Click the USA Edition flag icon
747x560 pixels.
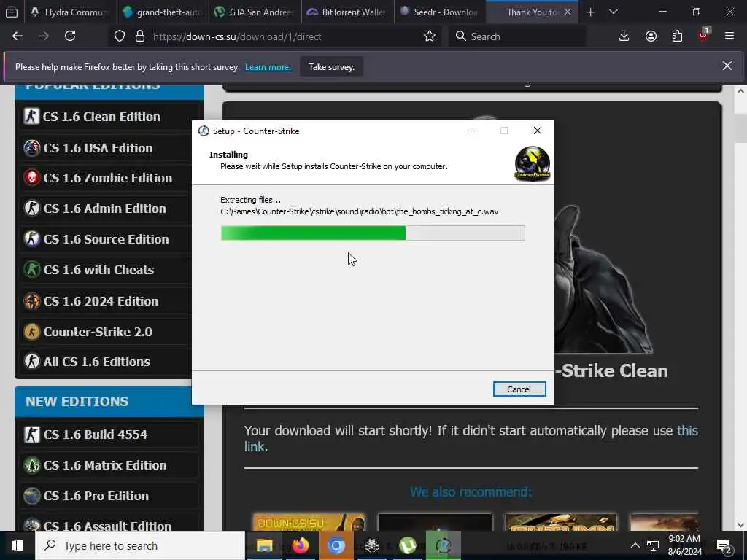tap(31, 147)
